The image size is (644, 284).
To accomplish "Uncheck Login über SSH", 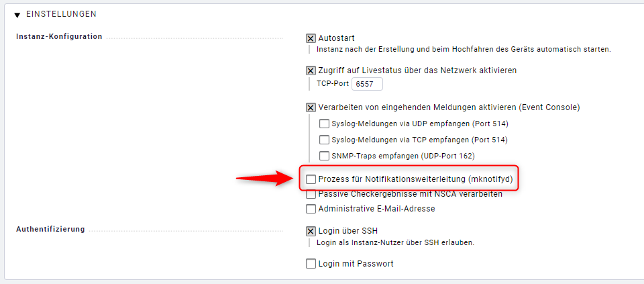I will click(x=311, y=231).
